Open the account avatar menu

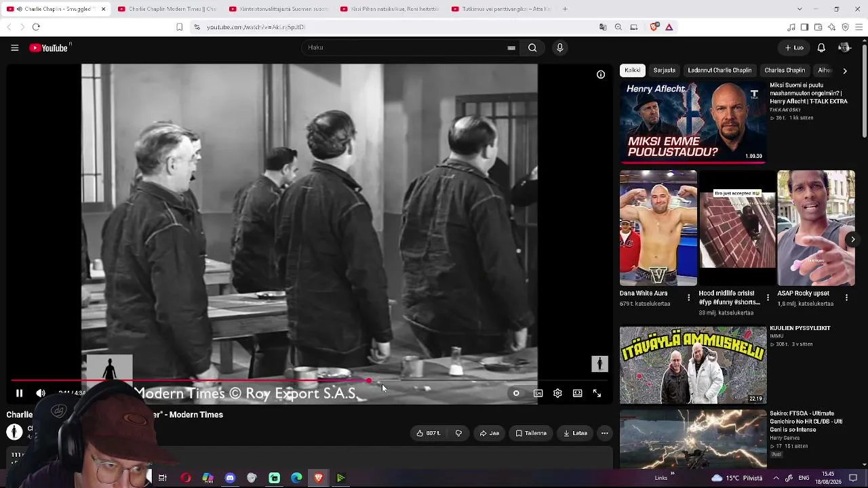click(x=844, y=47)
